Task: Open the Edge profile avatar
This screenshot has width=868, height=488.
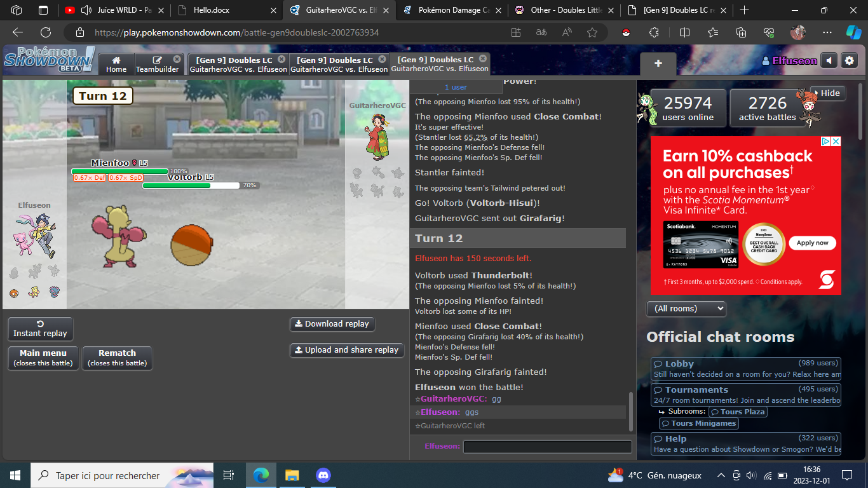Action: click(798, 32)
